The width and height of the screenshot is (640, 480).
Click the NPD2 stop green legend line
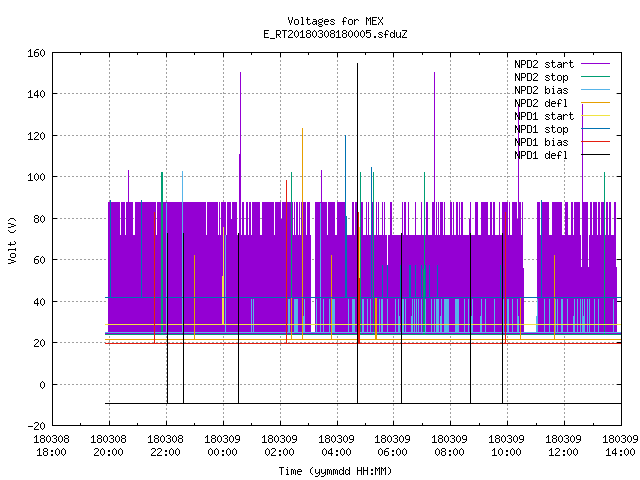pos(595,77)
